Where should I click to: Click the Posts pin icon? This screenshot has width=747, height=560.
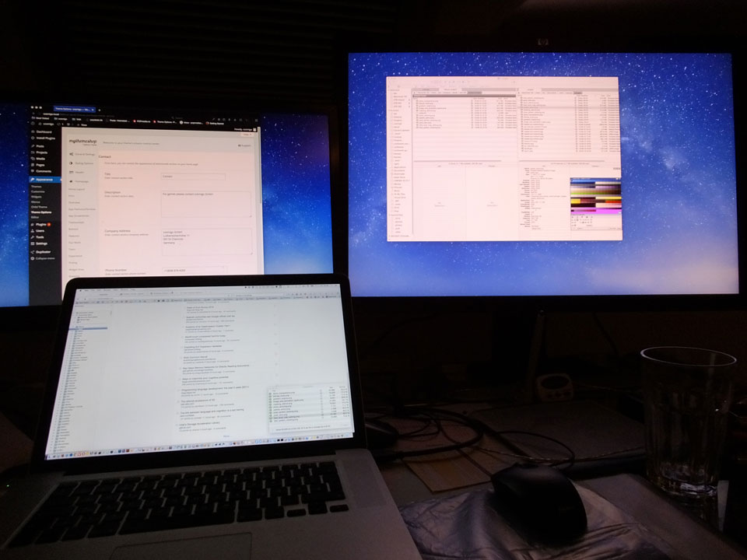(x=32, y=146)
